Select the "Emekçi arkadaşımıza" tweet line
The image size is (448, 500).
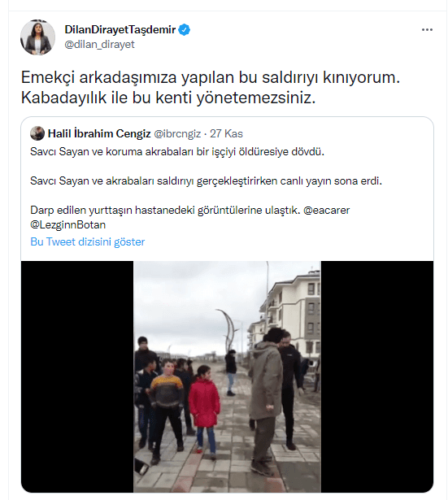pos(211,77)
